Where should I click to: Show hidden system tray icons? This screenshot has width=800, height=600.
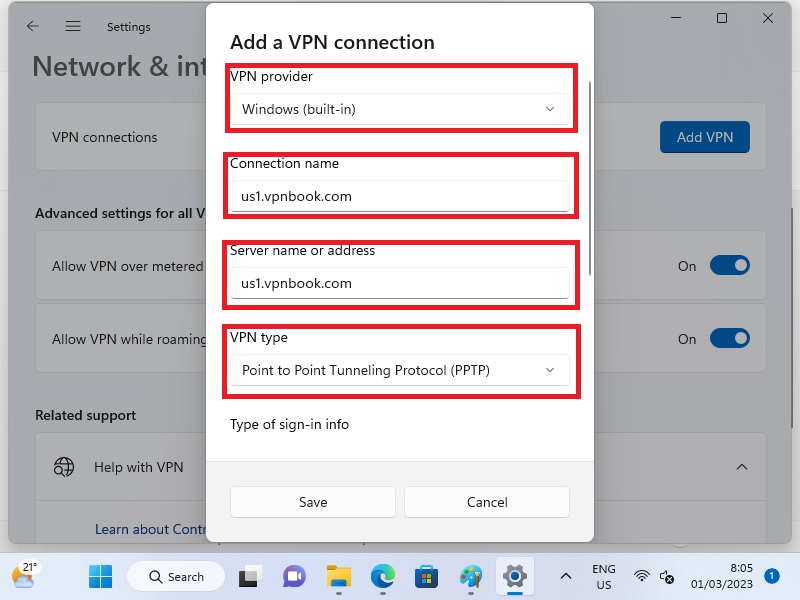[566, 577]
